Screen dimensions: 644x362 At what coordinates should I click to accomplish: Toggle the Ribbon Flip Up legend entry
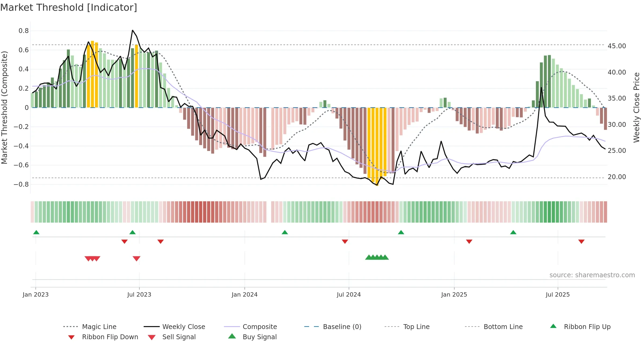tap(580, 327)
